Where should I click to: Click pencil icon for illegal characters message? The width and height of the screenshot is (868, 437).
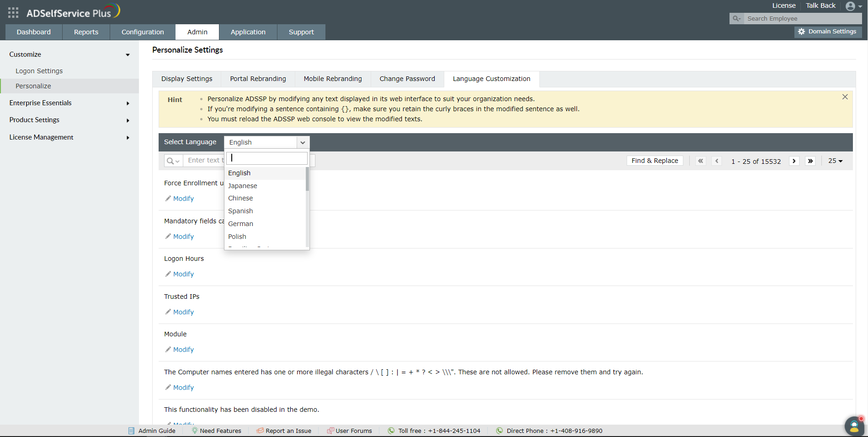(x=168, y=388)
